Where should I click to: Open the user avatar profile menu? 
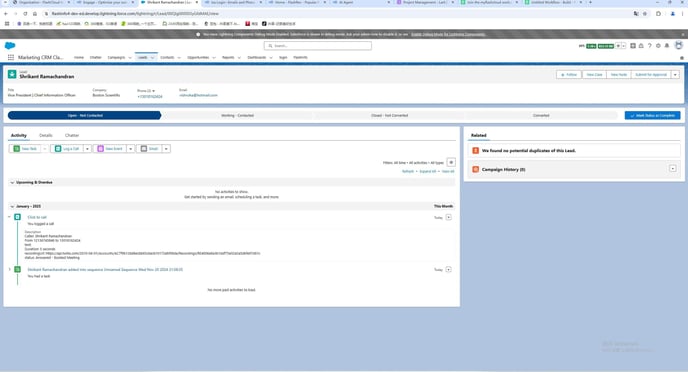[x=678, y=46]
